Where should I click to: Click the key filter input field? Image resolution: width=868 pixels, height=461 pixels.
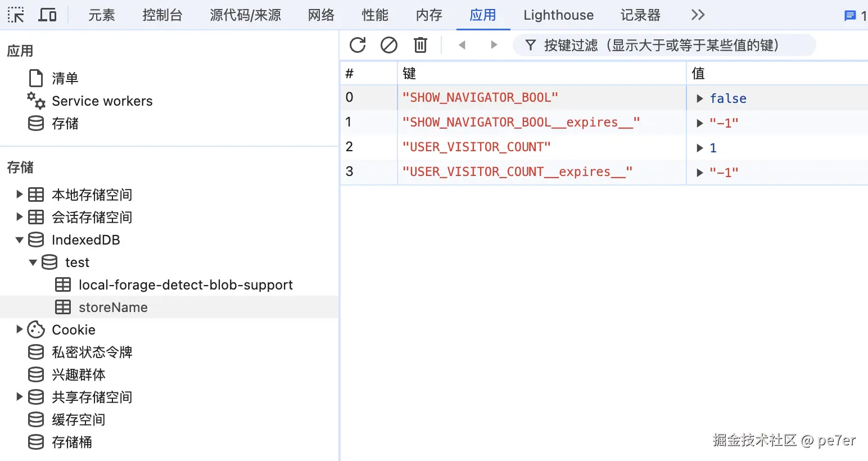pyautogui.click(x=664, y=45)
